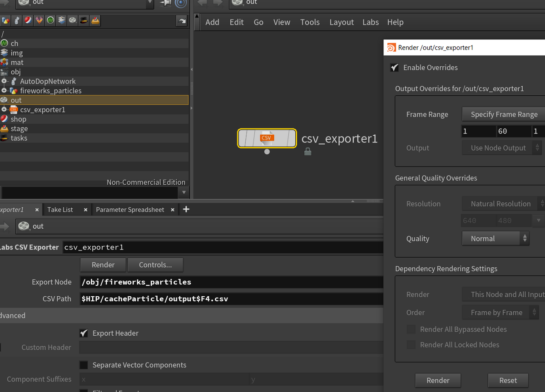Open dropdown arrow below the tree view filter

click(x=184, y=192)
